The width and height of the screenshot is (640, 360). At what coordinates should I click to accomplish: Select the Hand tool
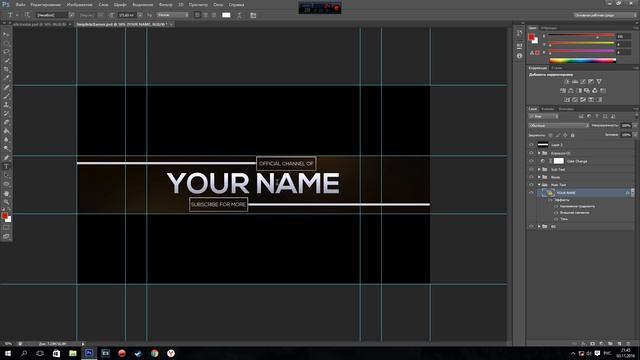coord(6,193)
